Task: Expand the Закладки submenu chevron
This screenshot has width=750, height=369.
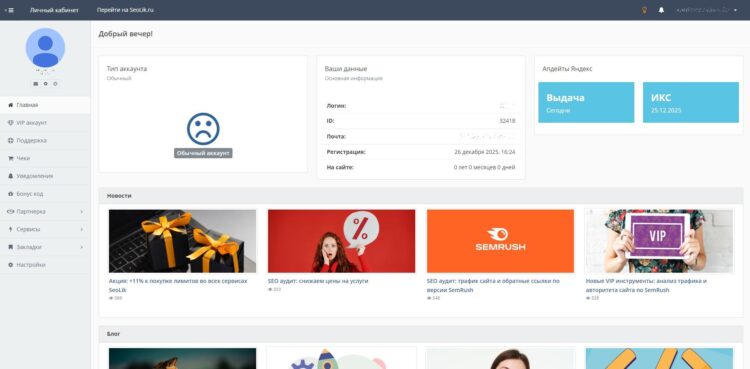Action: pyautogui.click(x=81, y=247)
